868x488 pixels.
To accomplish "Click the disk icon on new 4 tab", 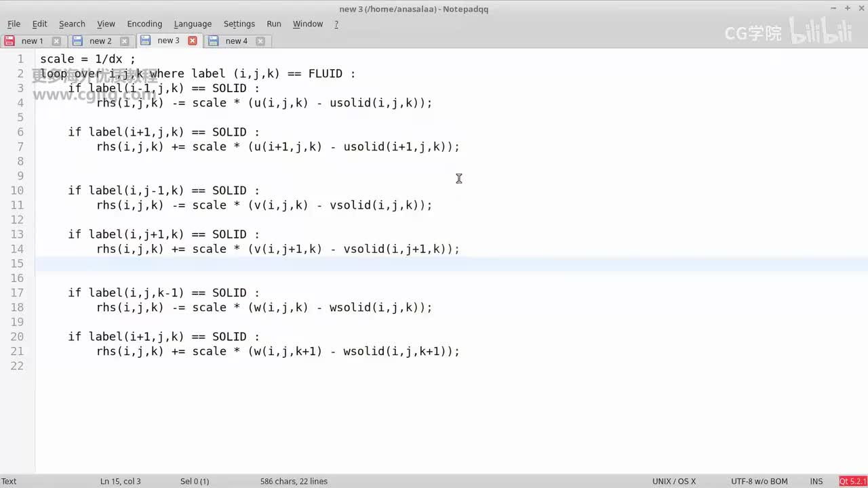I will pos(214,41).
